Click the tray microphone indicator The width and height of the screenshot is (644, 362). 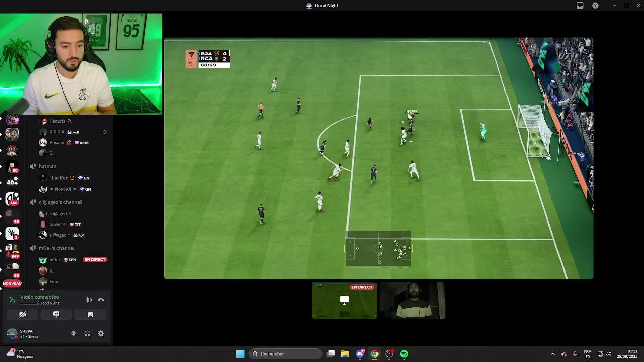(x=575, y=354)
